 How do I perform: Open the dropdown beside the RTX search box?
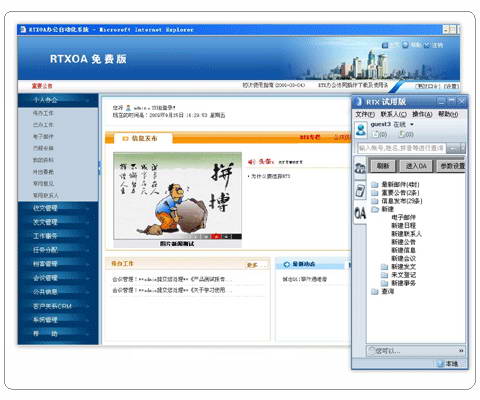point(463,148)
